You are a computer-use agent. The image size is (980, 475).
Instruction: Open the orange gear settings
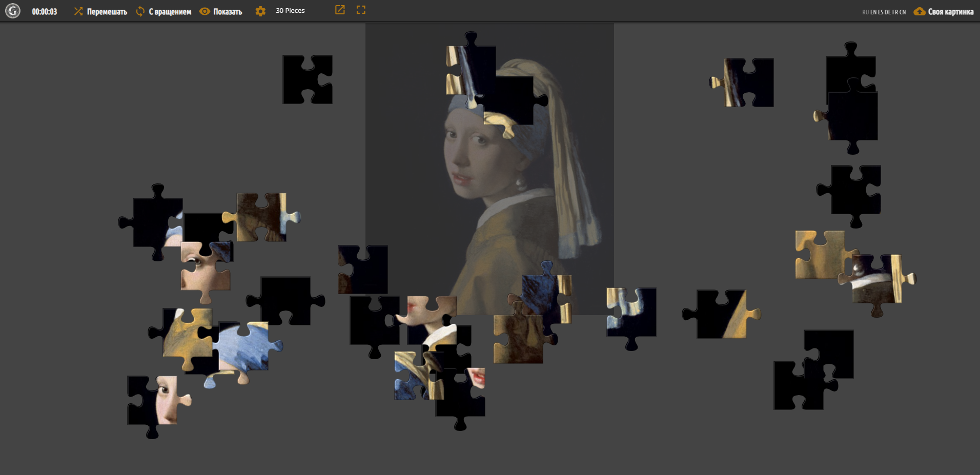pyautogui.click(x=260, y=11)
